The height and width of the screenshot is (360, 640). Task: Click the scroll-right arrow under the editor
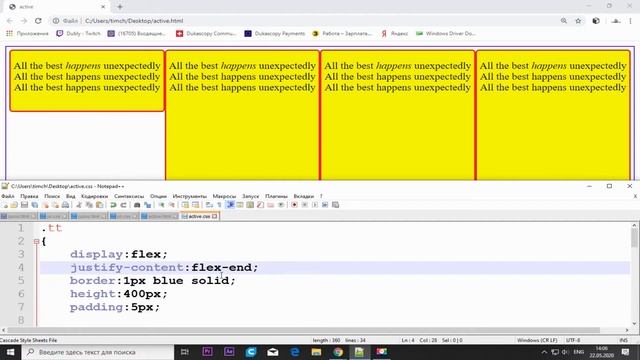(x=627, y=330)
